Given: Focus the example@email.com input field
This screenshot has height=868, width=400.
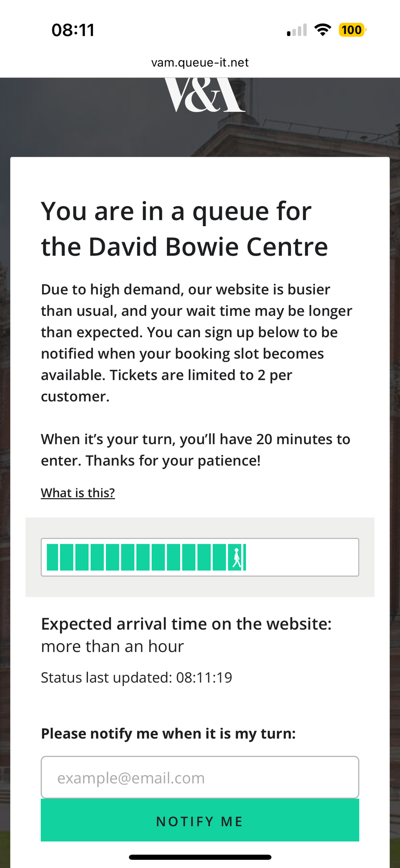Looking at the screenshot, I should point(200,777).
